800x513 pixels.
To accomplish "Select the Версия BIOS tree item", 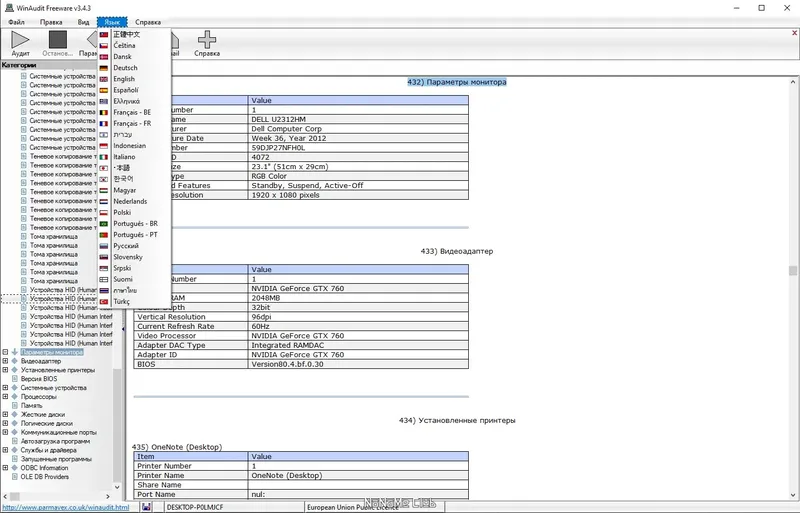I will [x=39, y=379].
